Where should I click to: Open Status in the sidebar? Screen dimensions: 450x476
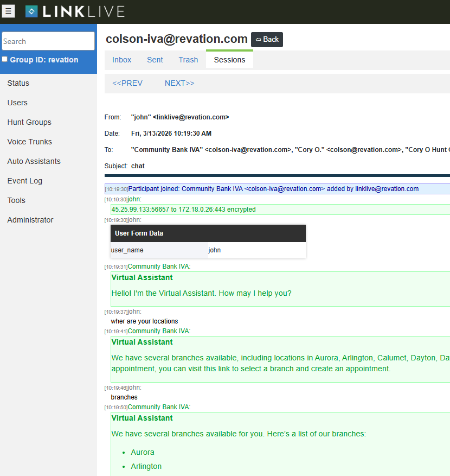[18, 83]
